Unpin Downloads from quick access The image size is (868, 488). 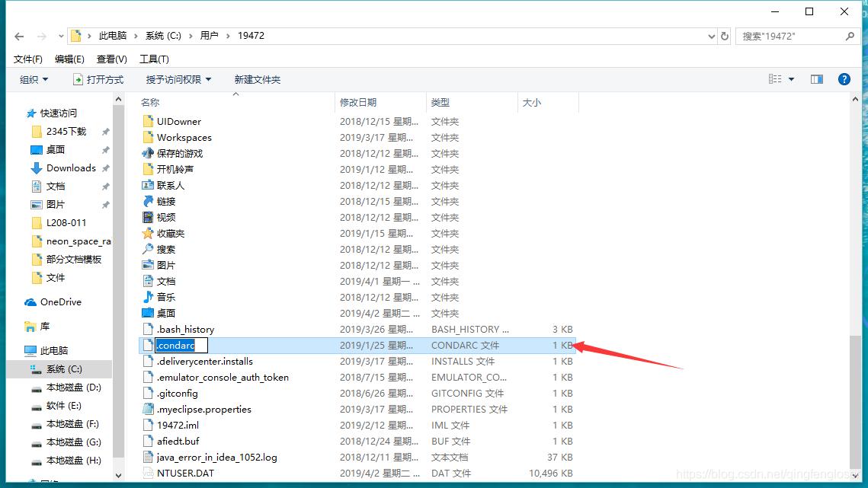(106, 167)
